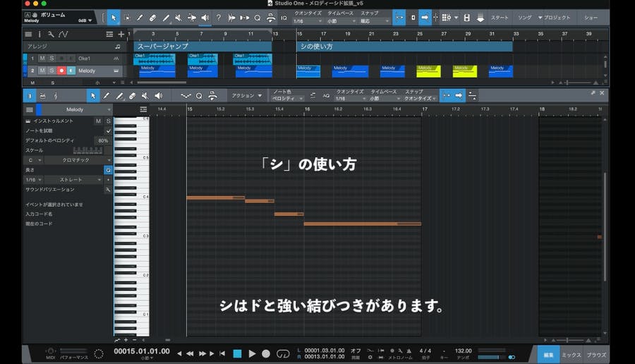Click the Stop button in the transport bar

click(237, 354)
